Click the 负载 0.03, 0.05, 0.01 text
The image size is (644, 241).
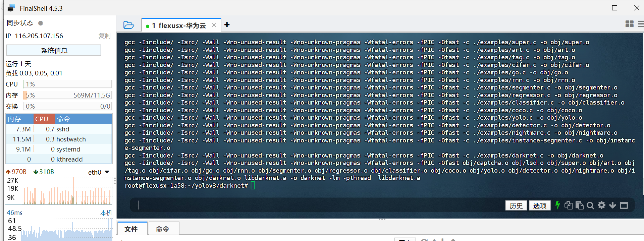[x=34, y=73]
